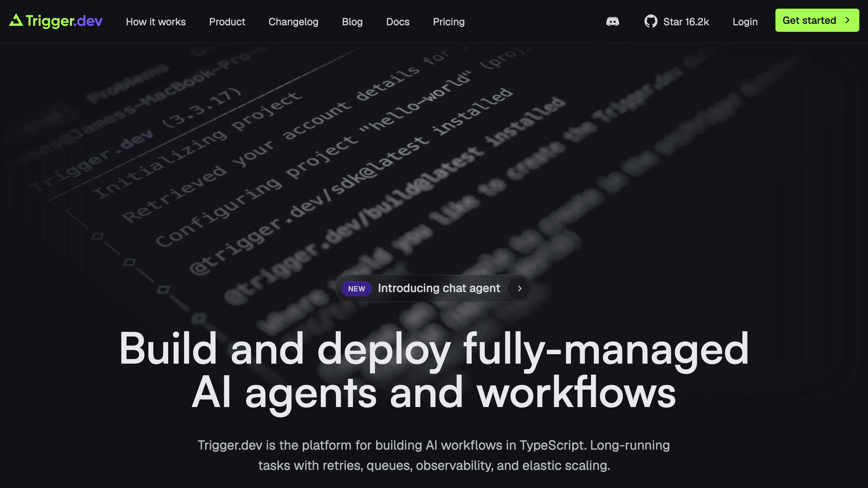The height and width of the screenshot is (488, 868).
Task: View the Pricing page
Action: click(449, 22)
